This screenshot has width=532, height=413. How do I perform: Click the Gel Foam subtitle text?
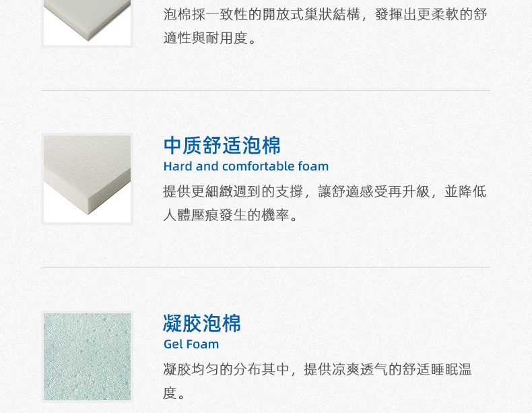tap(191, 344)
